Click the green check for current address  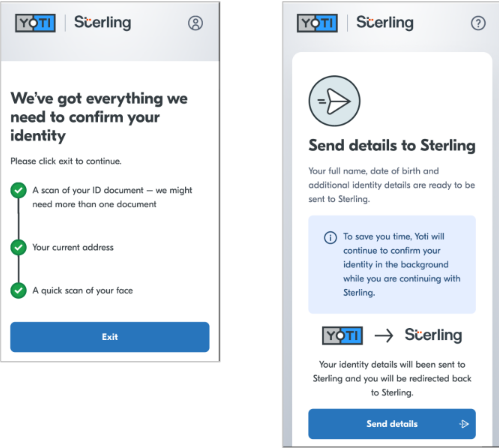point(19,247)
